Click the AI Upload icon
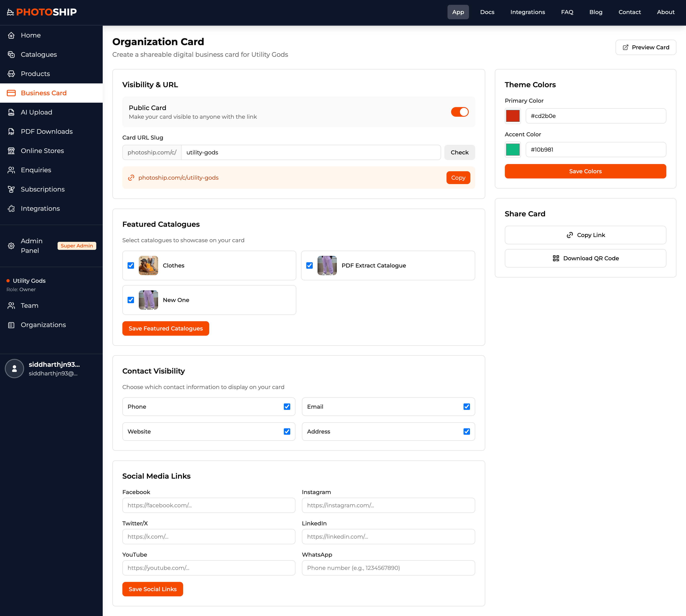The width and height of the screenshot is (686, 616). pyautogui.click(x=11, y=112)
